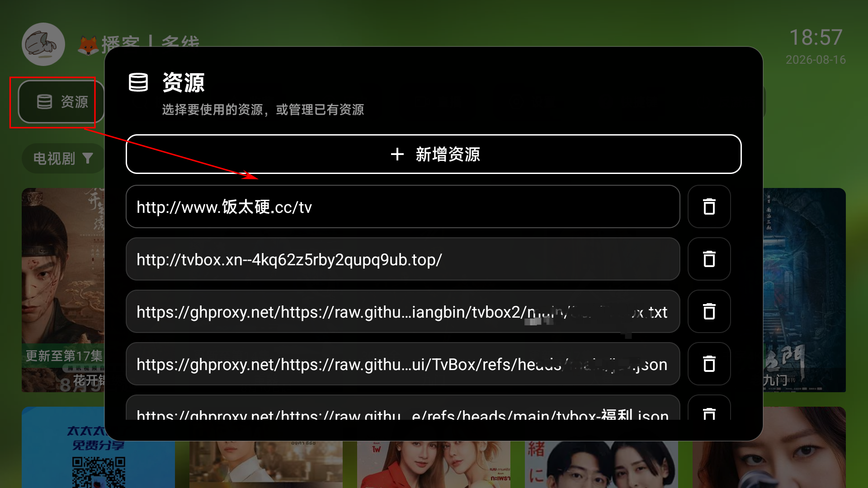The height and width of the screenshot is (488, 868).
Task: Open the drama poster showing 更新至第17集
Action: tap(63, 290)
